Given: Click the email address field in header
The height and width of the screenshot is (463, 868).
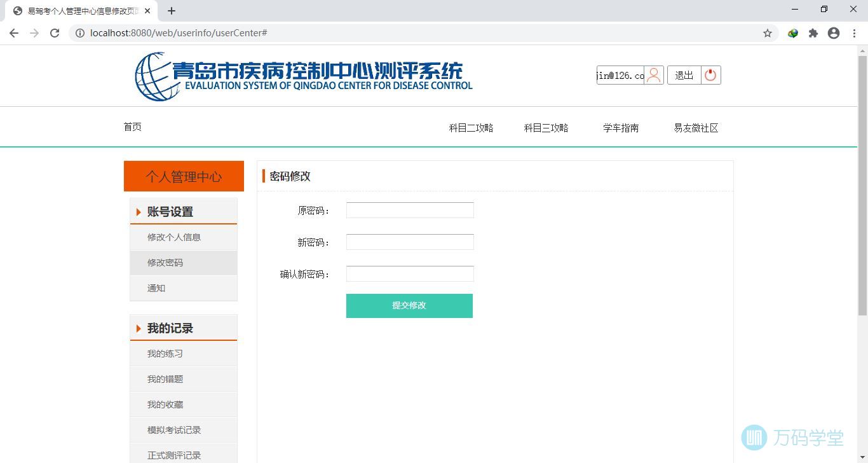Looking at the screenshot, I should 620,75.
